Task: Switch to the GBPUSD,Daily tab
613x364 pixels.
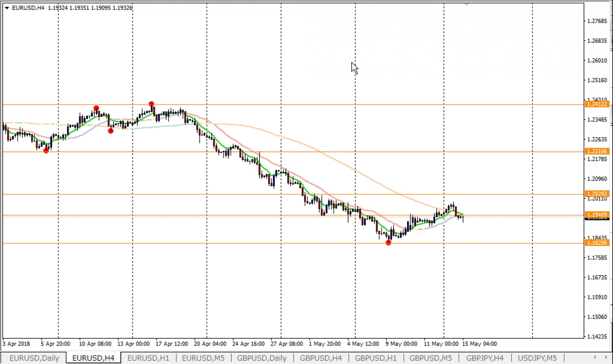Action: click(x=262, y=358)
